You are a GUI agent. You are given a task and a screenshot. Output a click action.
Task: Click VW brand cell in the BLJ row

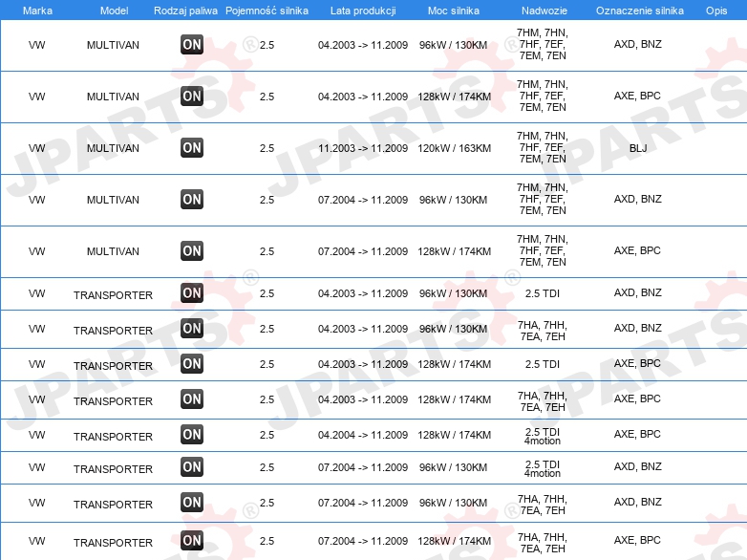(36, 148)
